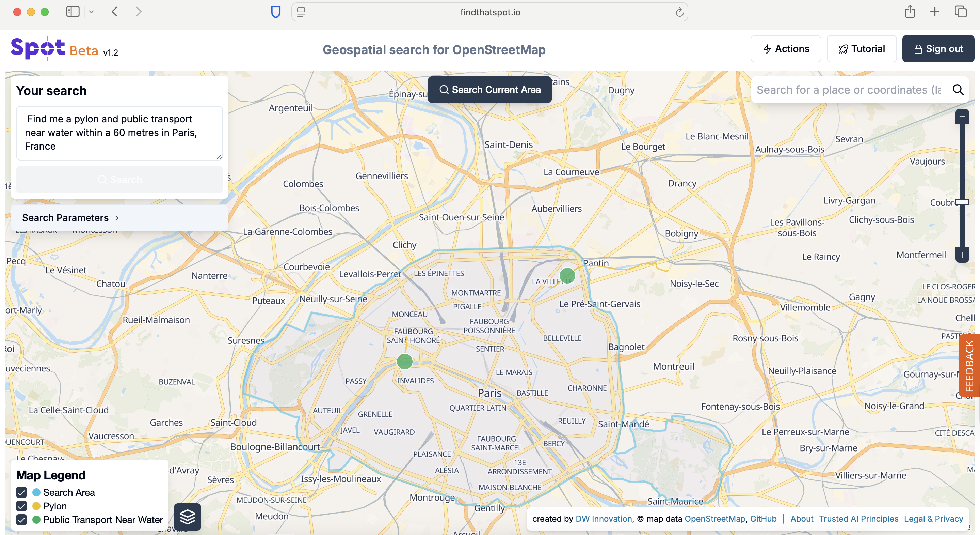Screen dimensions: 980x535
Task: Open the map layers switcher icon
Action: coord(187,517)
